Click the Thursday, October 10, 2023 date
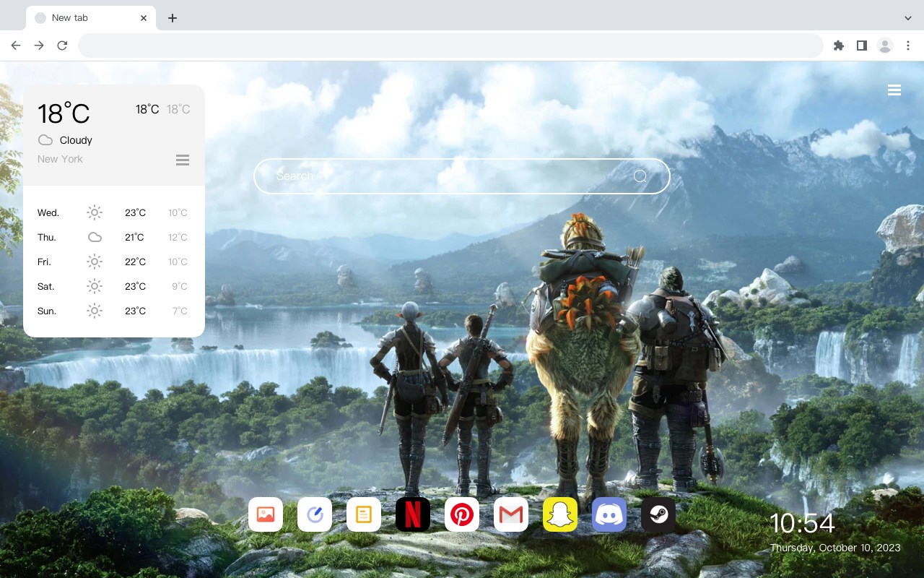The width and height of the screenshot is (924, 578). [835, 548]
